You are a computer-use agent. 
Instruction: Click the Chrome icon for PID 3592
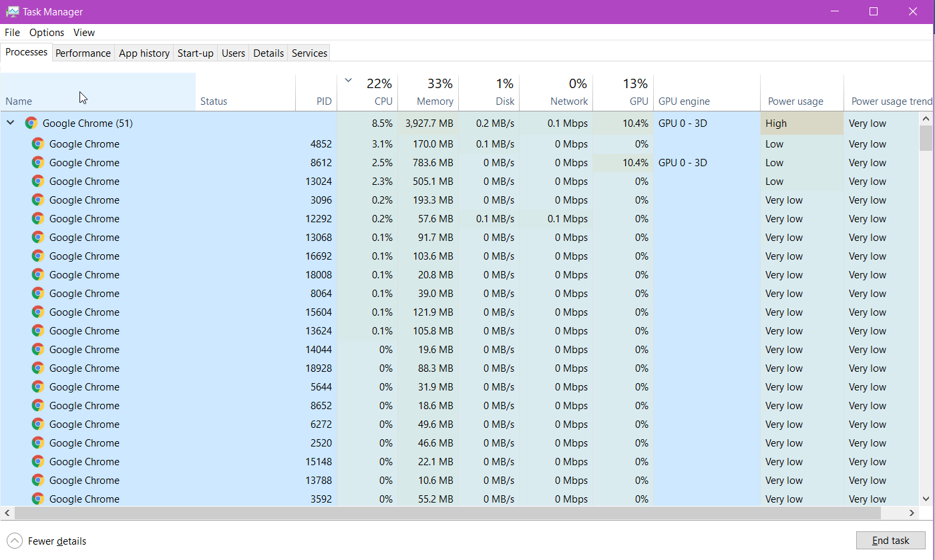click(38, 499)
